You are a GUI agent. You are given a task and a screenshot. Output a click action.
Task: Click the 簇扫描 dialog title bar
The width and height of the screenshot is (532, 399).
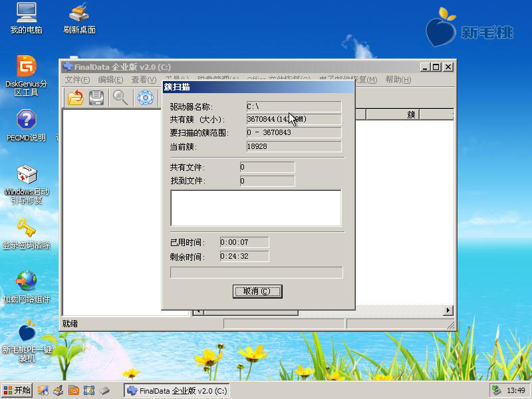click(259, 87)
